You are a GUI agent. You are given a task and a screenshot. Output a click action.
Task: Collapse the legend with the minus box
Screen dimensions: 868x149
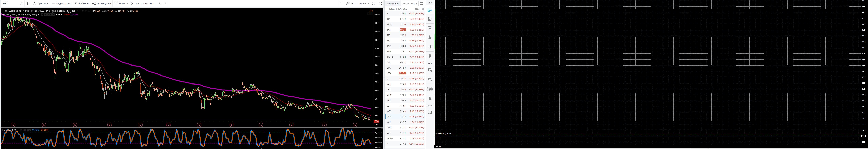pos(3,11)
